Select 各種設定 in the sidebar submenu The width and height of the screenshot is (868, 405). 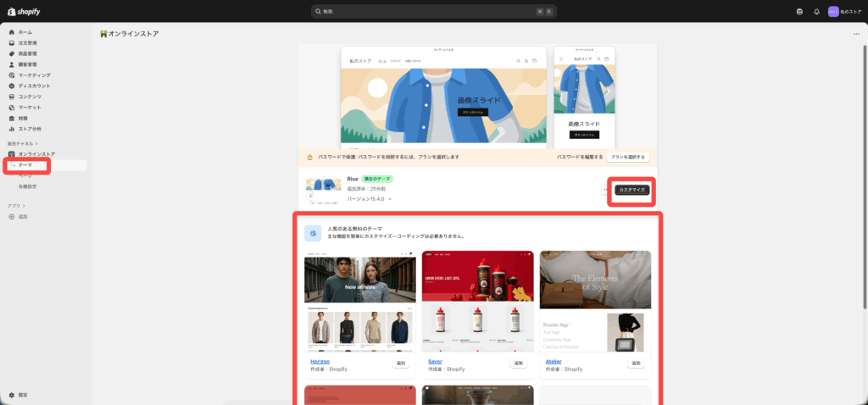[28, 186]
